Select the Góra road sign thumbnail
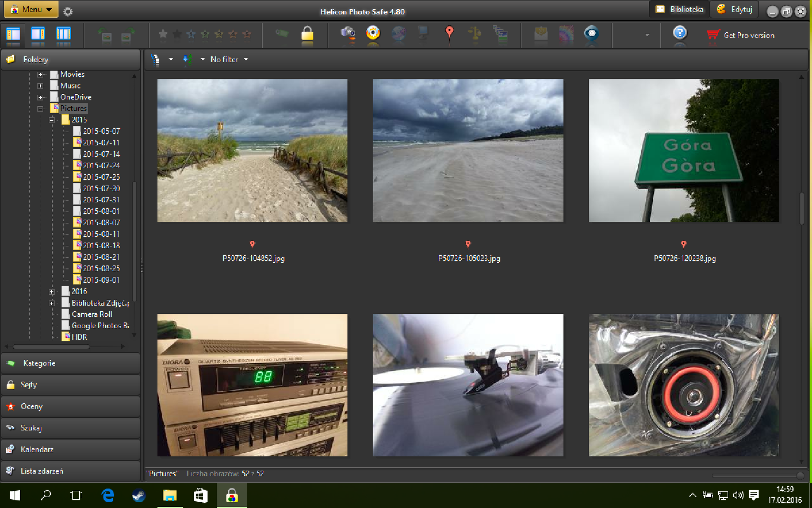This screenshot has height=508, width=812. [x=683, y=150]
